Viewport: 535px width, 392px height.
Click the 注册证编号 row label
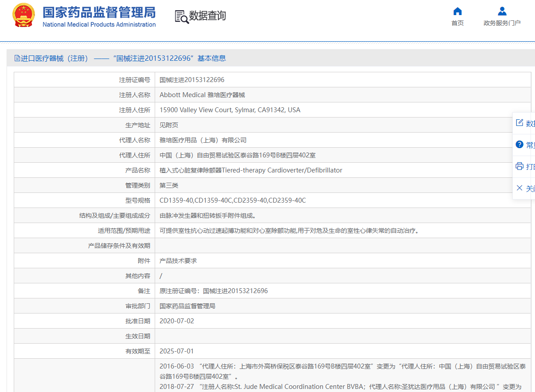tap(135, 80)
